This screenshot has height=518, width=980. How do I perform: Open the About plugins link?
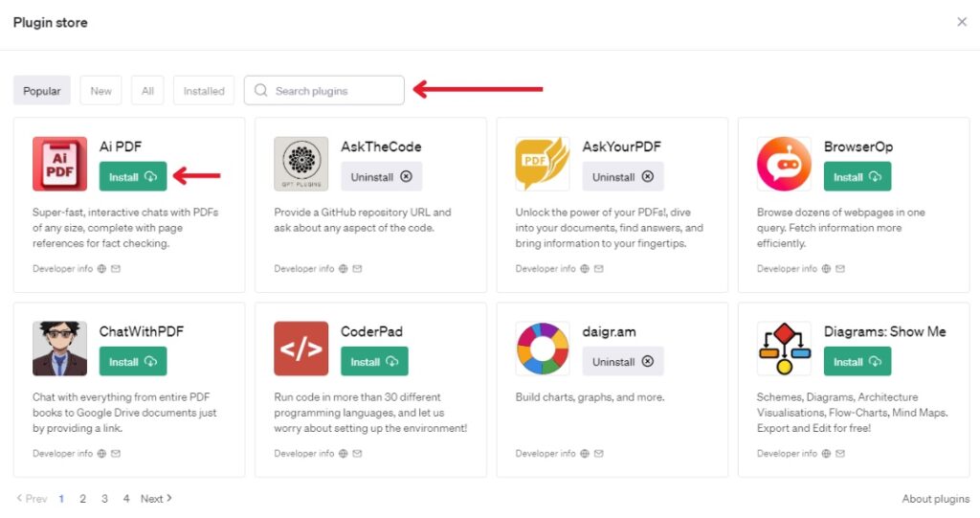[936, 499]
